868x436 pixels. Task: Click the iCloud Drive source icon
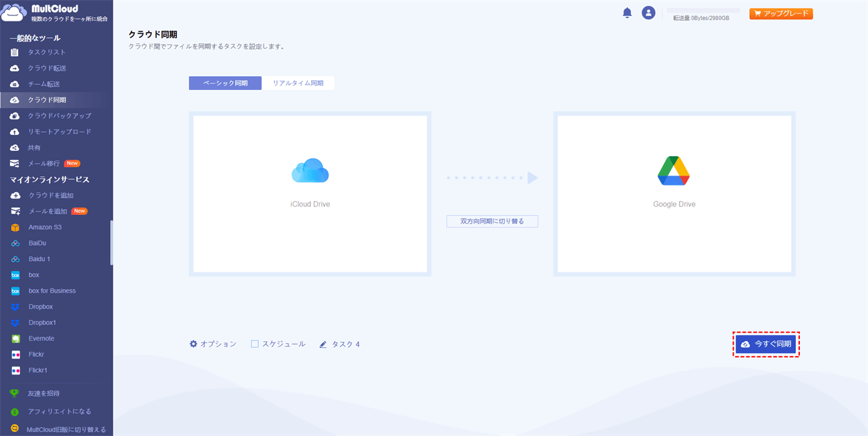[x=310, y=171]
